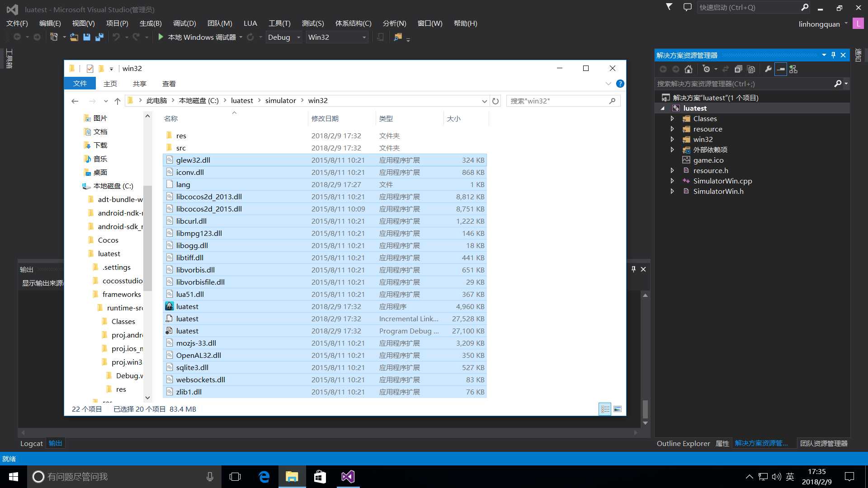Image resolution: width=868 pixels, height=488 pixels.
Task: Click the Output panel horizontal scrollbar
Action: [x=329, y=432]
